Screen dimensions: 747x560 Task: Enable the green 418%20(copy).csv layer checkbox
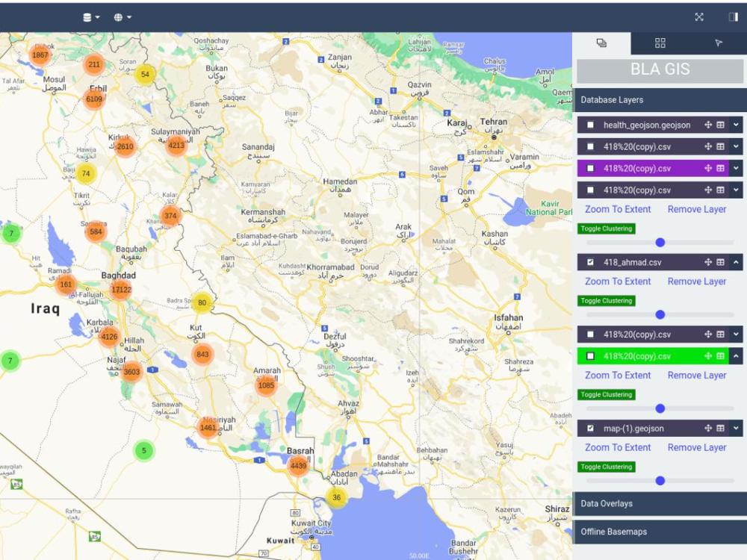point(590,355)
